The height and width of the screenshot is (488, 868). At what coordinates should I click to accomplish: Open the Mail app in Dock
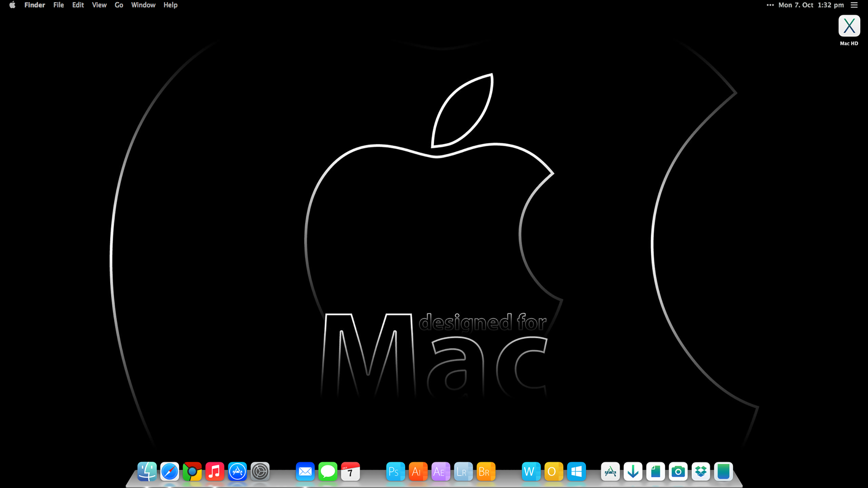[305, 471]
